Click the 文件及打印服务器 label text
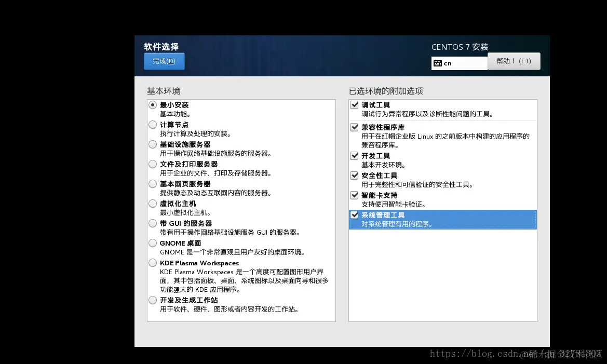The width and height of the screenshot is (607, 364). pyautogui.click(x=189, y=164)
